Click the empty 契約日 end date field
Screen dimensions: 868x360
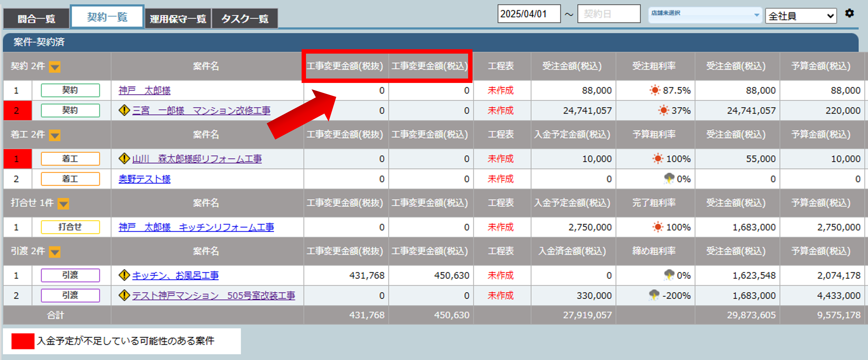[x=609, y=14]
